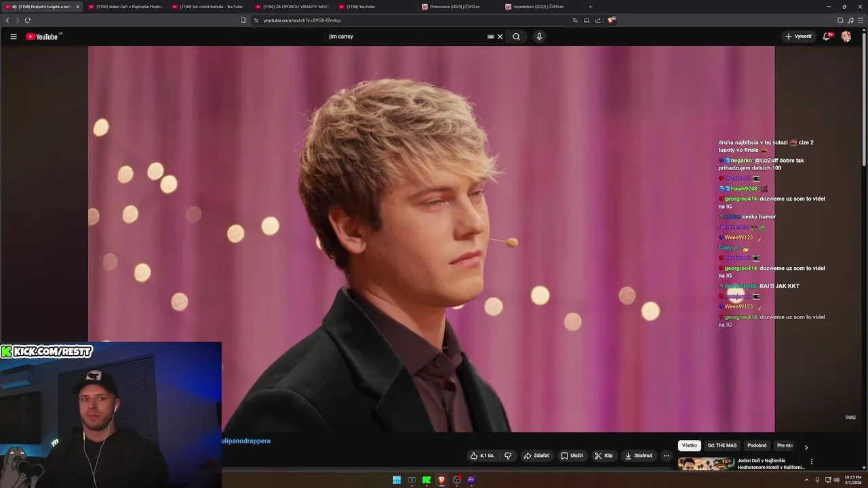
Task: Click in the YouTube search field
Action: [x=405, y=37]
